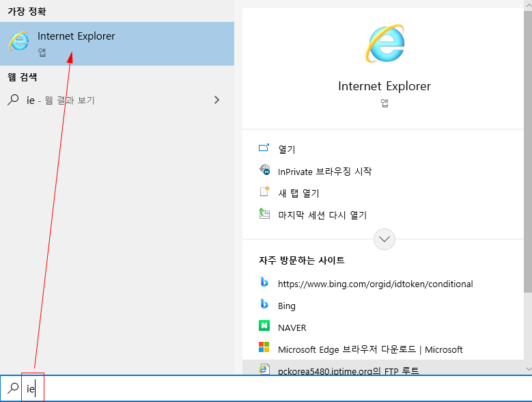This screenshot has height=402, width=532.
Task: Click the Bing logo next to the idtoken URL
Action: click(x=264, y=282)
